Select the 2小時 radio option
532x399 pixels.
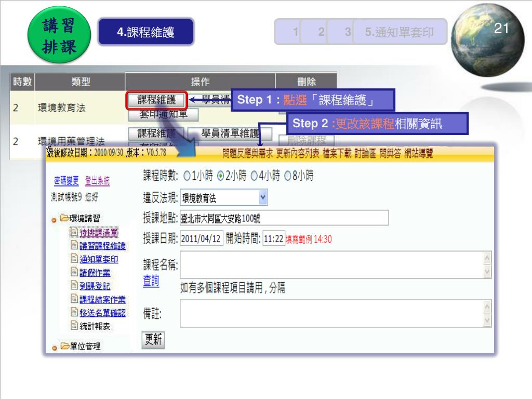click(x=220, y=176)
